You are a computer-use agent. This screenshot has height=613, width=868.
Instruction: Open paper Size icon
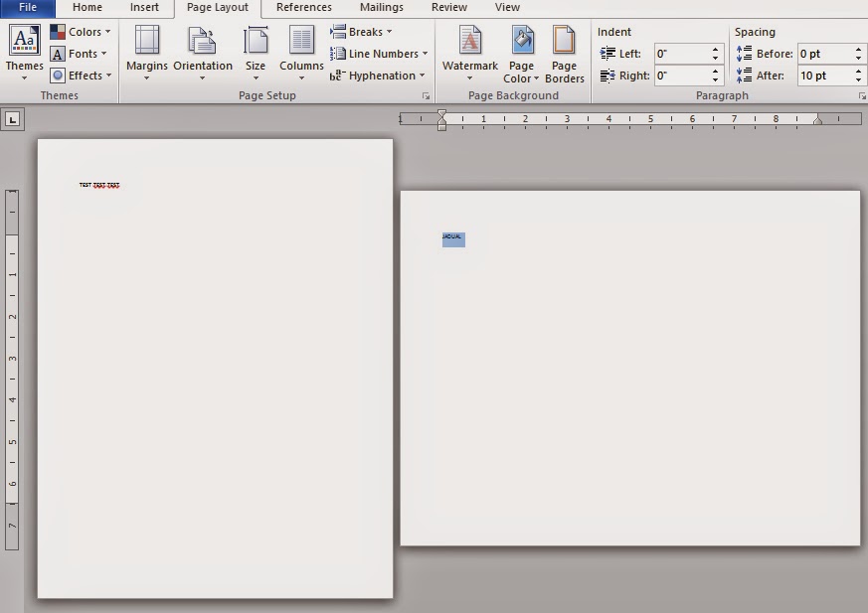point(256,41)
